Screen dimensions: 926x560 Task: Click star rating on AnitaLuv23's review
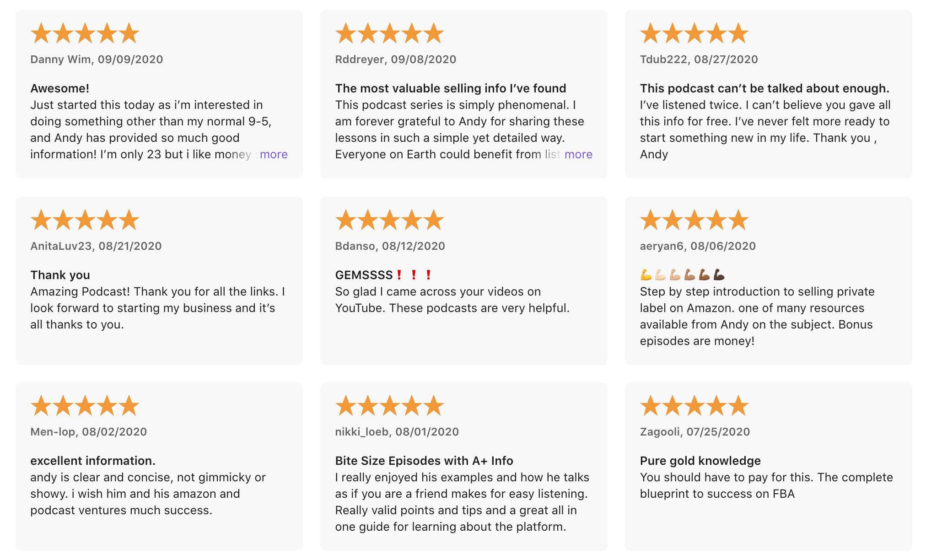[x=85, y=220]
